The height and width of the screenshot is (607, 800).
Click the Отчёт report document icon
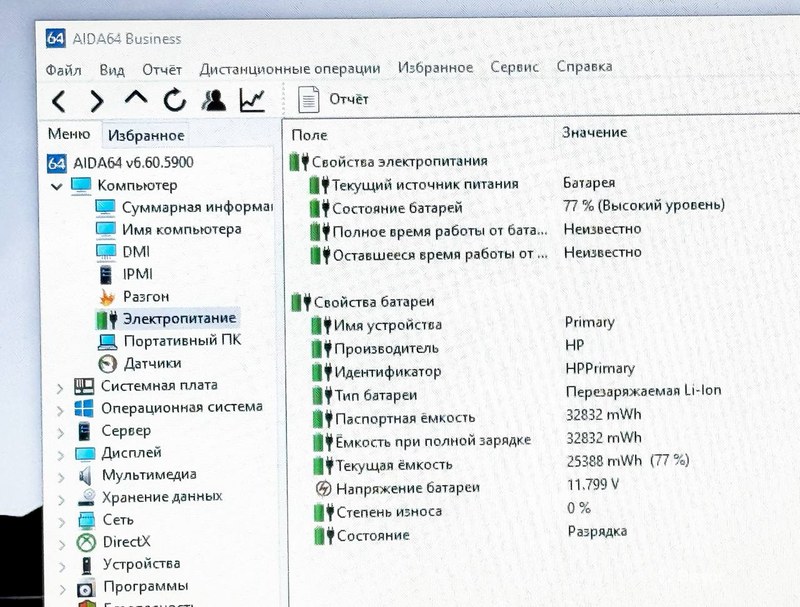point(309,99)
